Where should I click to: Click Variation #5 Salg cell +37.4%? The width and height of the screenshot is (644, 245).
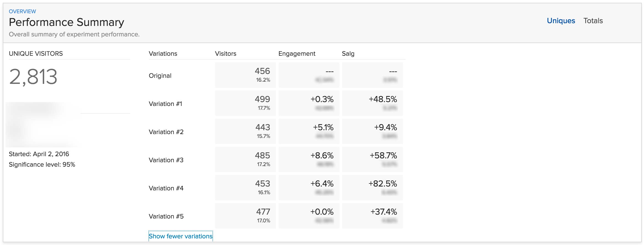coord(372,216)
